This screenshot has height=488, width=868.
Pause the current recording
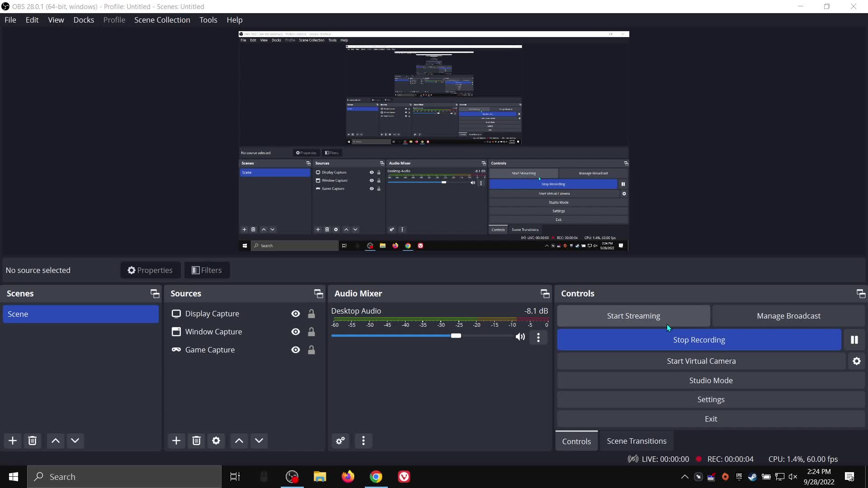(x=854, y=340)
